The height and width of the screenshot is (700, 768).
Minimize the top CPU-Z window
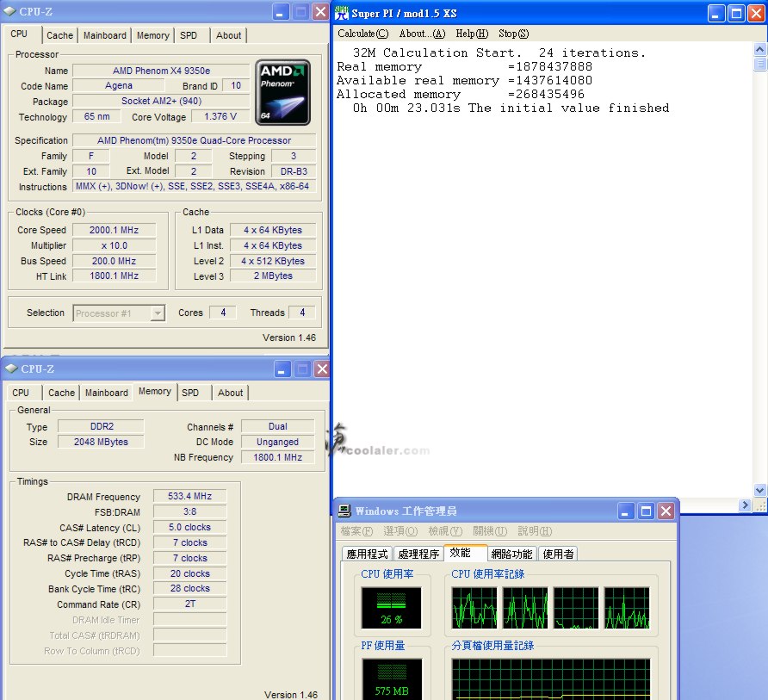[x=280, y=12]
